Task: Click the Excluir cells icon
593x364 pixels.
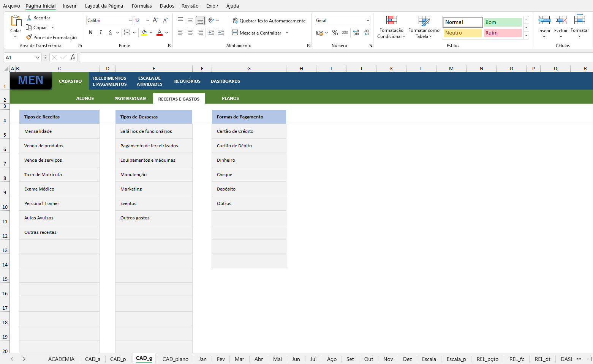Action: point(561,20)
